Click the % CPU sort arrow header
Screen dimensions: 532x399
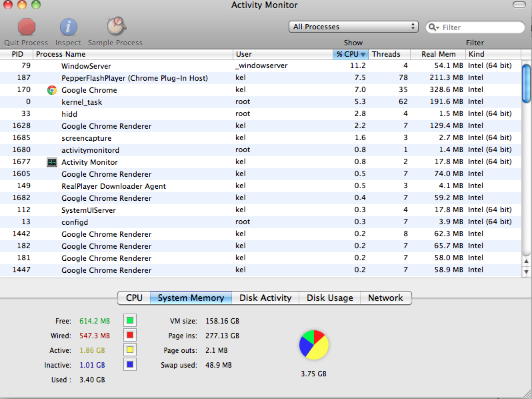pyautogui.click(x=351, y=54)
